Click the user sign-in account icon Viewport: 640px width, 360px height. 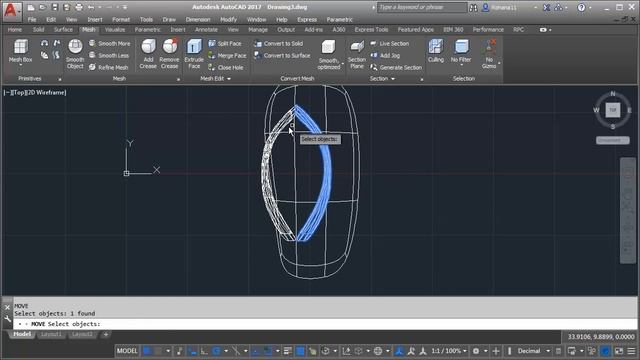coord(485,7)
